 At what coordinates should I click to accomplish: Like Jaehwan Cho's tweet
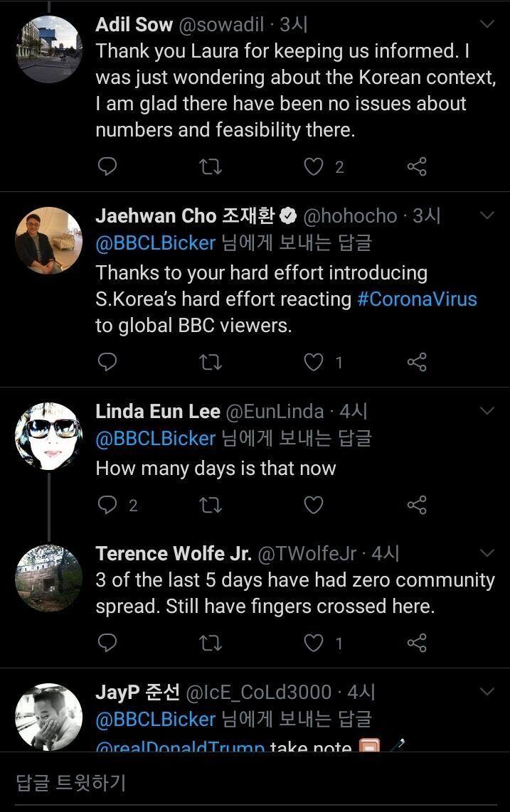[314, 362]
